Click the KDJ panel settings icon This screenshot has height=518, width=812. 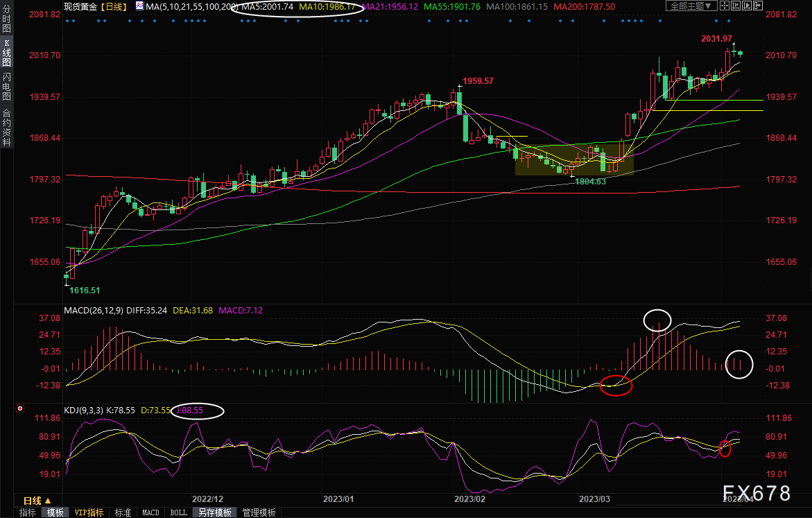coord(19,410)
